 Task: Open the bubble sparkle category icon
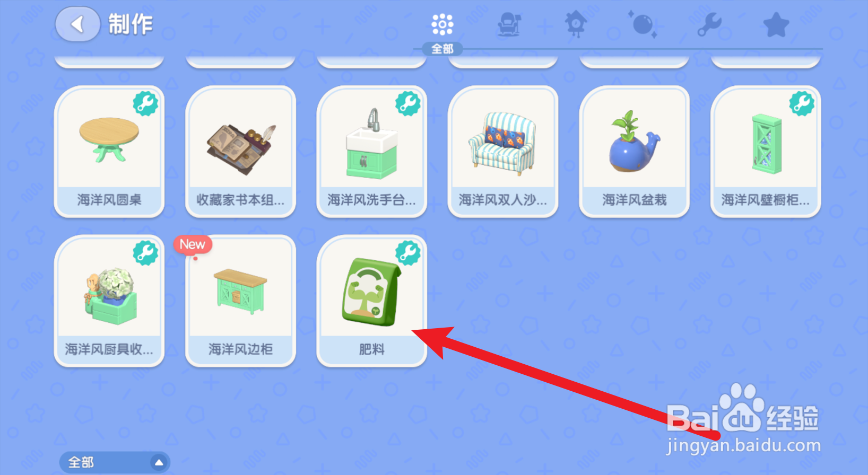(x=643, y=24)
